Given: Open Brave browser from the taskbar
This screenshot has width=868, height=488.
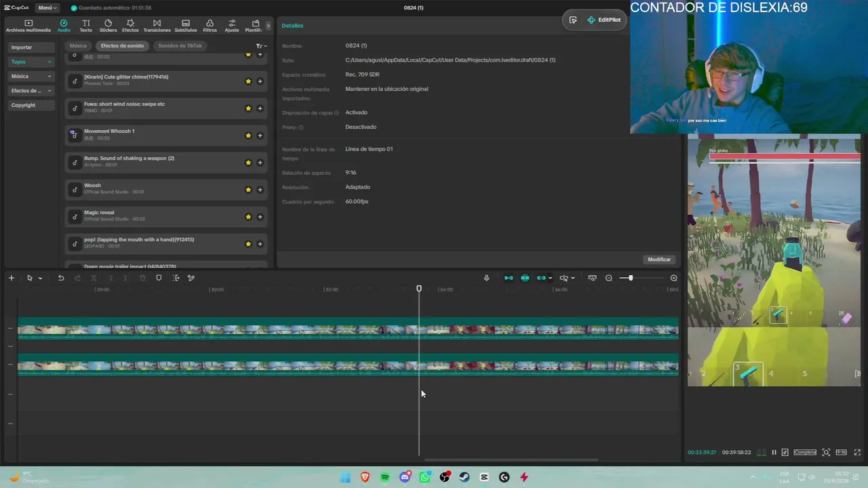Looking at the screenshot, I should 366,477.
